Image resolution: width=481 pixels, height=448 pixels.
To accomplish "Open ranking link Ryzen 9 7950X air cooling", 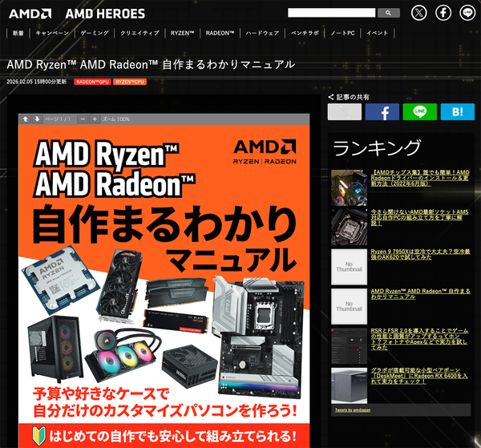I will 420,254.
